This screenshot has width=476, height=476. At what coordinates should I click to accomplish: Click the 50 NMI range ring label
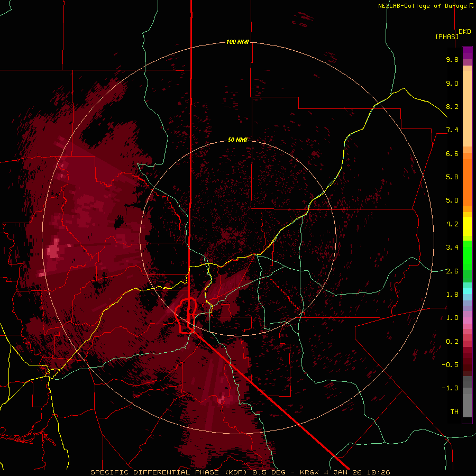[237, 140]
